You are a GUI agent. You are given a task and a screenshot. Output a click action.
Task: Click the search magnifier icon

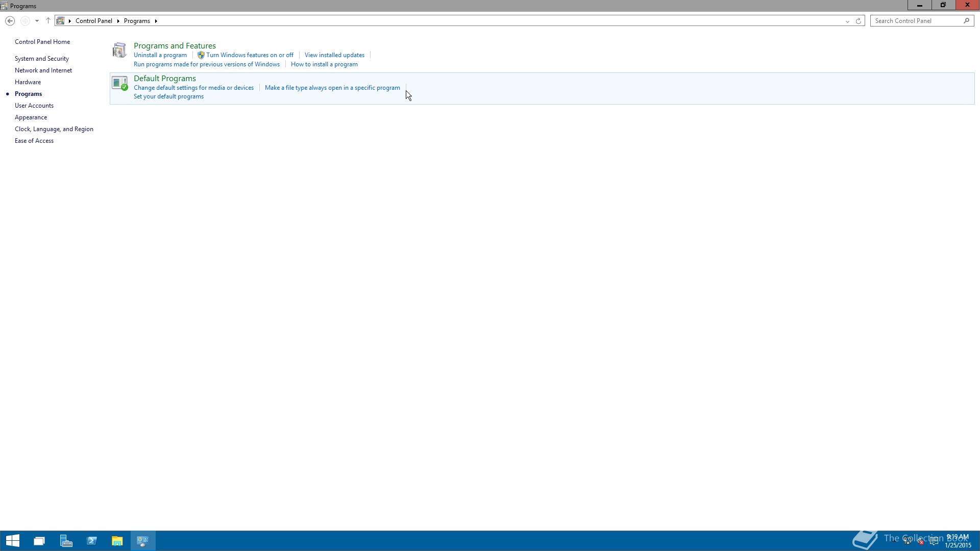click(966, 21)
